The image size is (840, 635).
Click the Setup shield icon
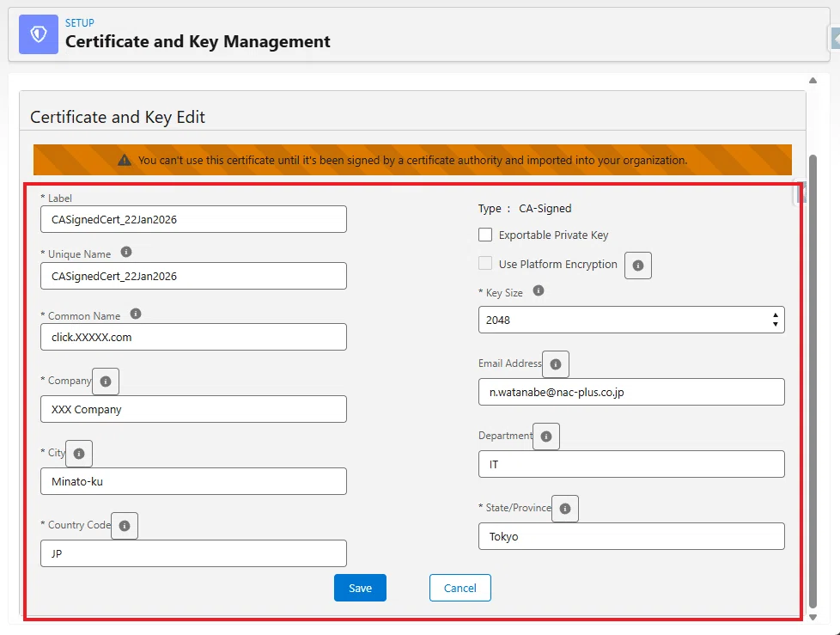(39, 34)
